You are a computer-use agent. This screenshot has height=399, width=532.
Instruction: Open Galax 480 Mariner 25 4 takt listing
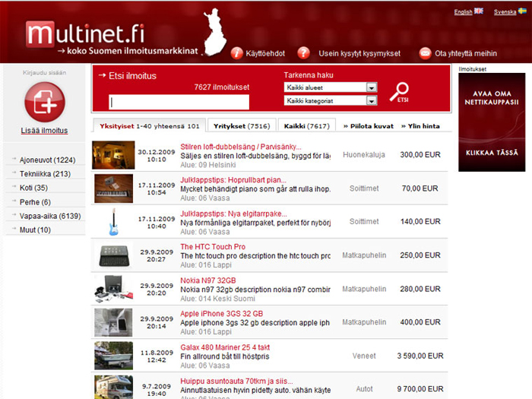225,347
